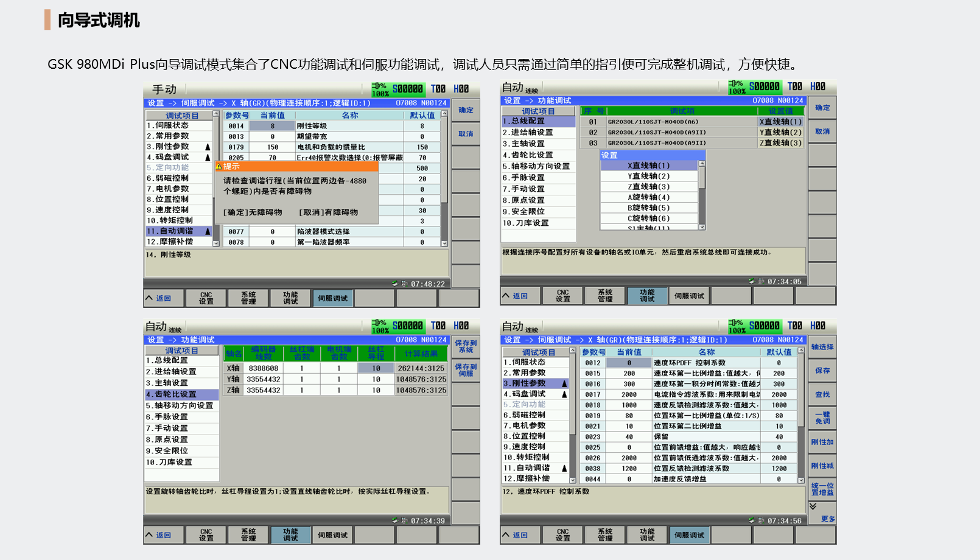Click X轴 丝杠导程 highlighted cell
The width and height of the screenshot is (980, 560).
coord(376,368)
